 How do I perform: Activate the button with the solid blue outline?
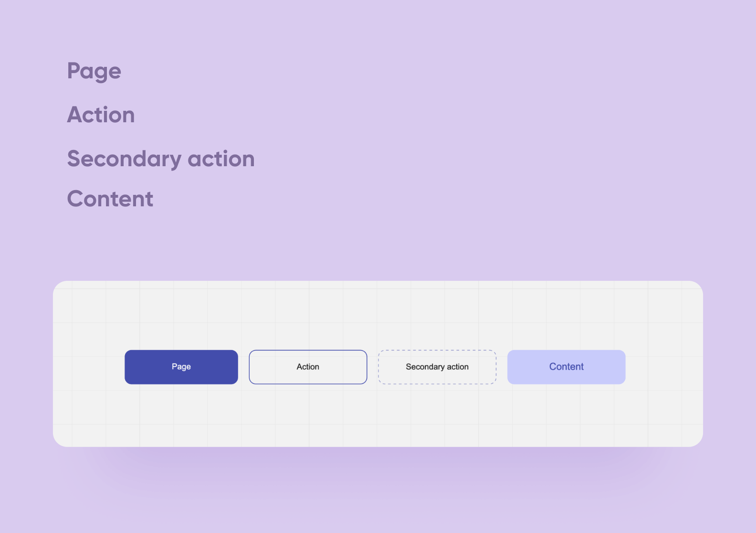pyautogui.click(x=308, y=367)
